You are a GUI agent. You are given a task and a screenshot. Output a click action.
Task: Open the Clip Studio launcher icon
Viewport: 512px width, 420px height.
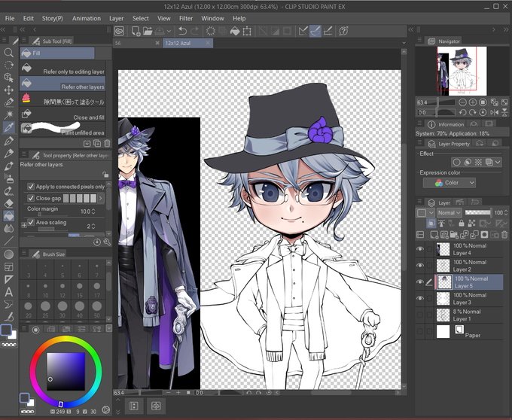click(x=120, y=31)
